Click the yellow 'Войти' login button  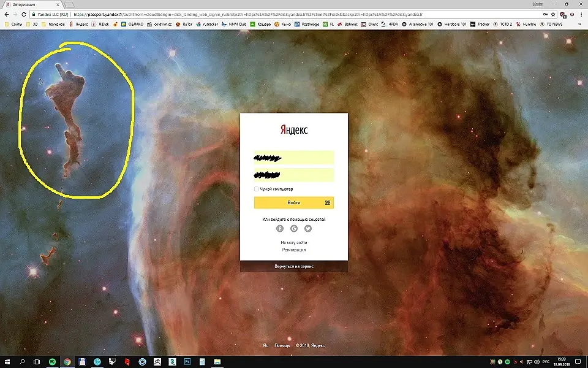click(x=294, y=203)
